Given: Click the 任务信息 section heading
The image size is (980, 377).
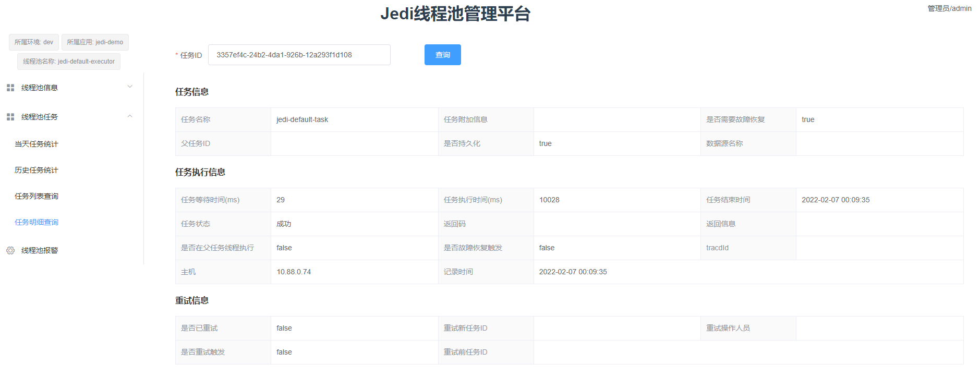Looking at the screenshot, I should click(192, 92).
